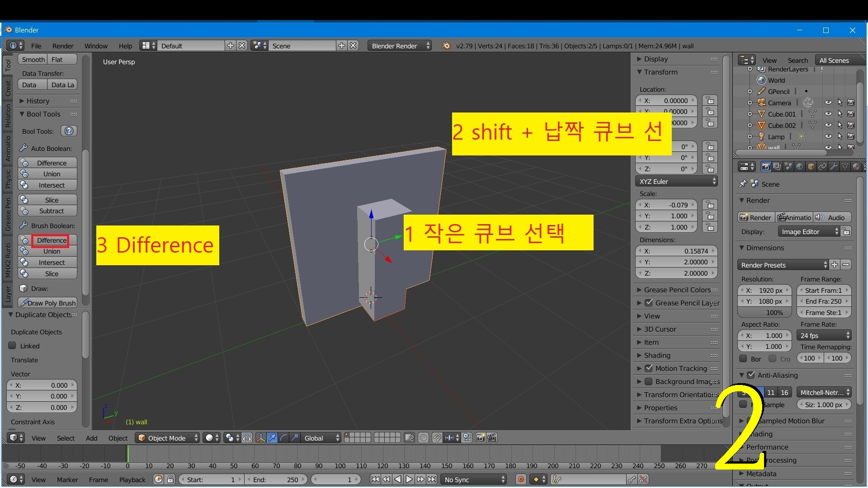
Task: Open the XYZ Euler rotation mode dropdown
Action: (x=676, y=181)
